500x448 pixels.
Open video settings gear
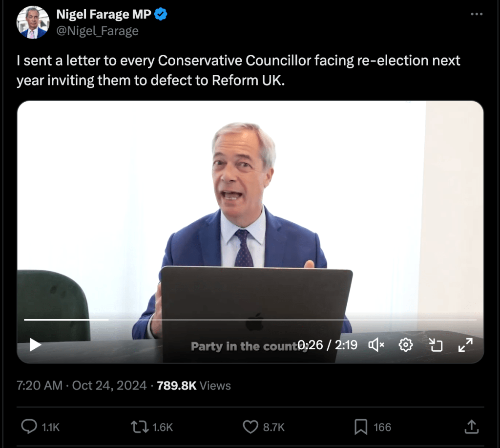click(x=405, y=345)
